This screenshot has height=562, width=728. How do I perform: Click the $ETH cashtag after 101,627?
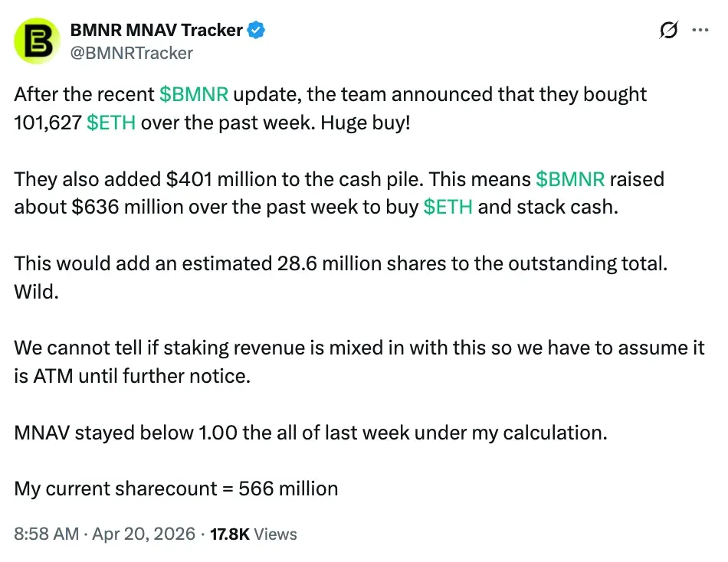[x=111, y=123]
